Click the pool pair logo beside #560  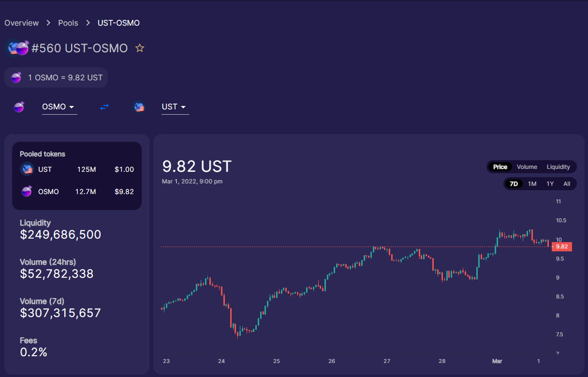(x=18, y=48)
